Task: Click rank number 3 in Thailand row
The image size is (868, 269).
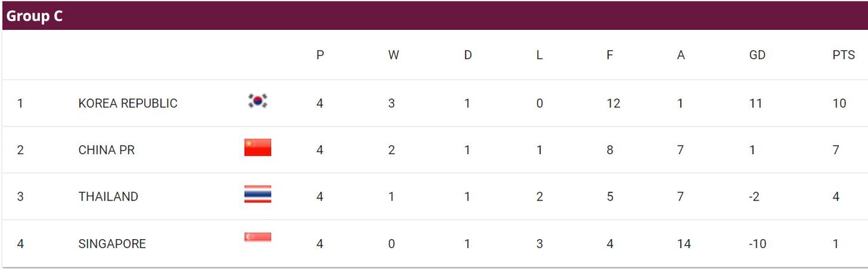Action: click(20, 196)
